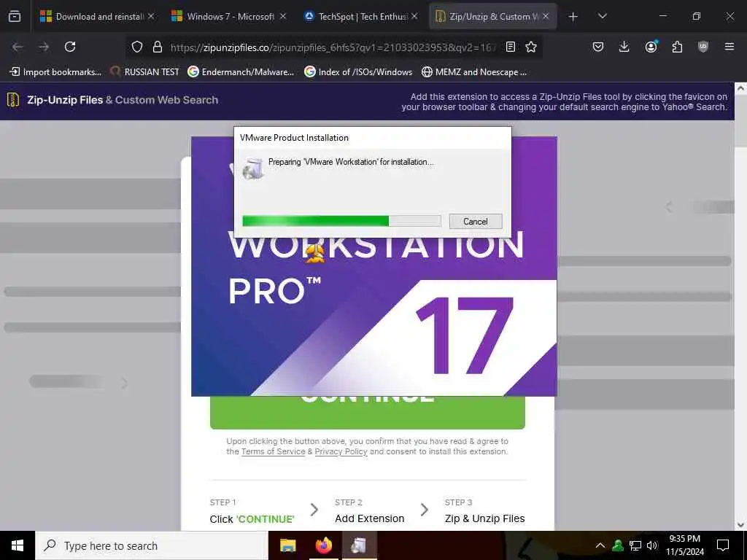747x560 pixels.
Task: Open the notification center icon
Action: 723,545
